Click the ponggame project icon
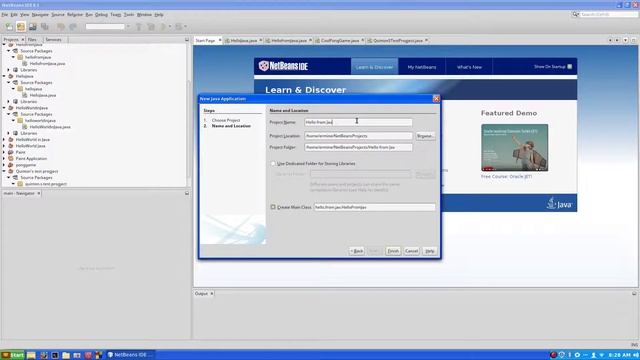 tap(11, 165)
